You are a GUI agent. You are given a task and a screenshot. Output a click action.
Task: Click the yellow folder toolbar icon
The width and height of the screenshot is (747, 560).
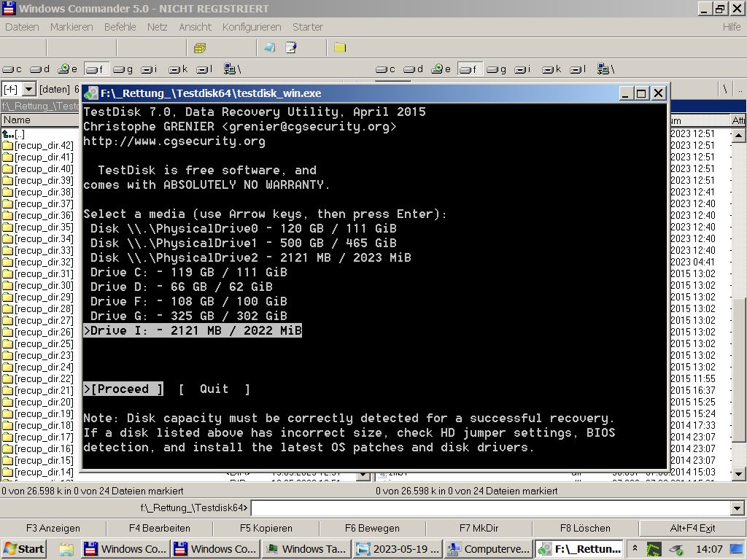[x=340, y=47]
